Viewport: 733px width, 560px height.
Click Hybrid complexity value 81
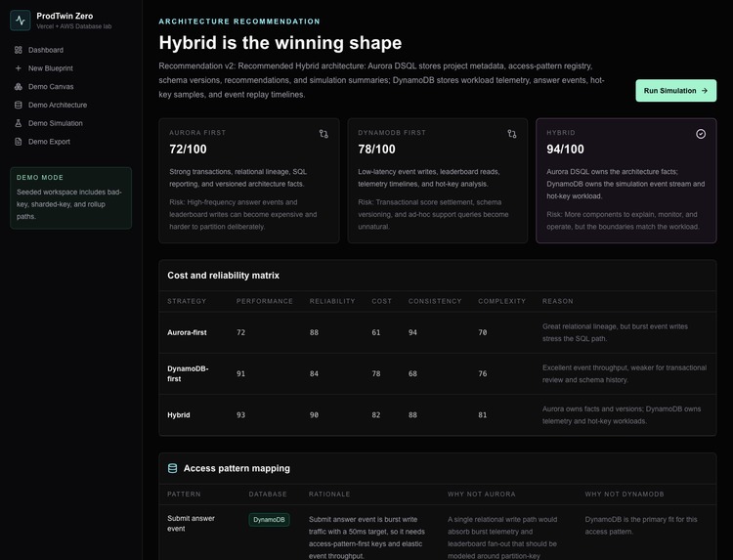pos(483,415)
